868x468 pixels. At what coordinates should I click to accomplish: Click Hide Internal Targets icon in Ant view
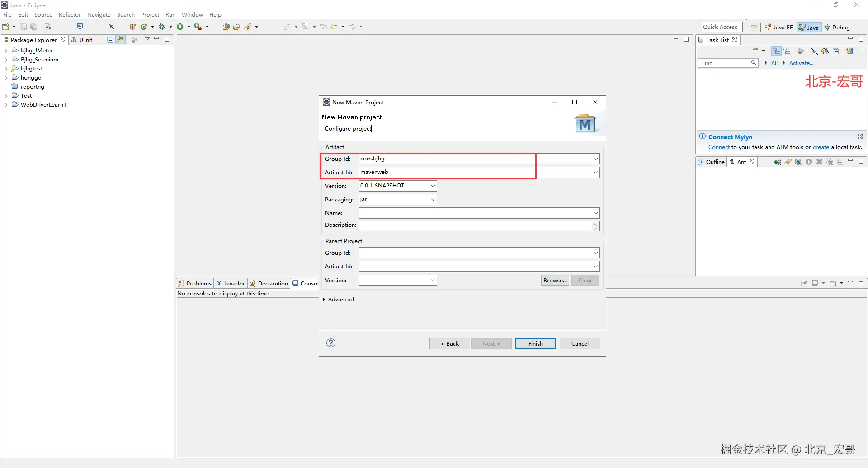(798, 162)
